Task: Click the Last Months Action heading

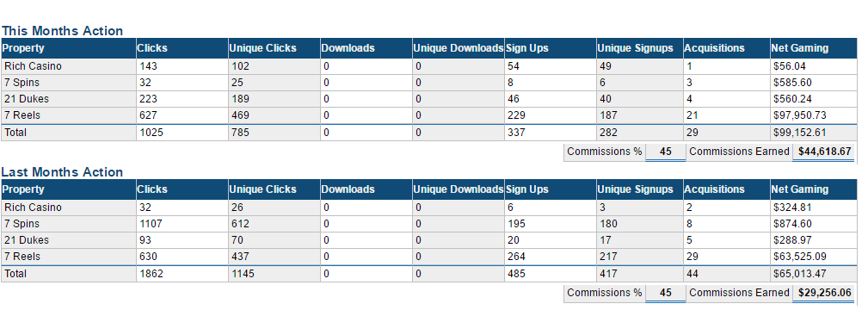Action: pyautogui.click(x=62, y=172)
